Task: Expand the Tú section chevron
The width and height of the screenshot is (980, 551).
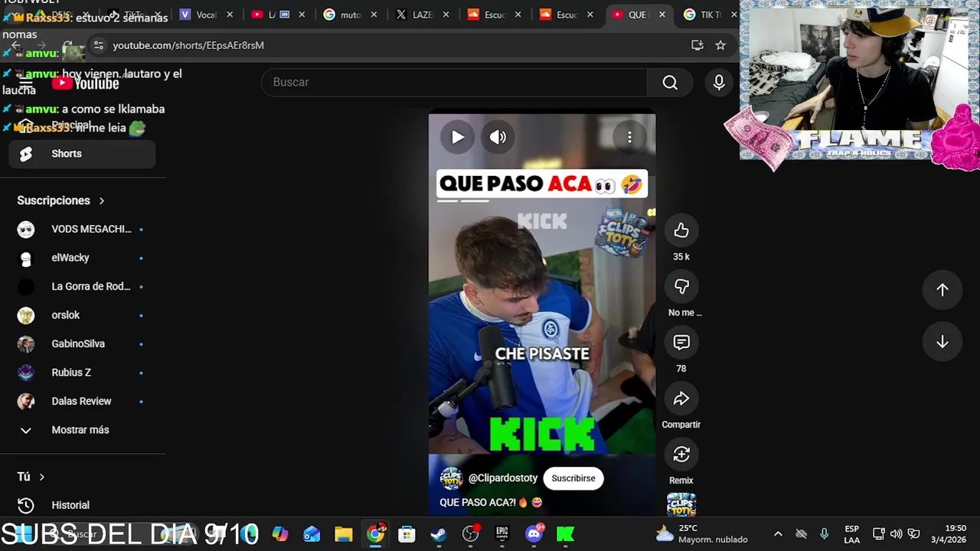Action: click(41, 477)
